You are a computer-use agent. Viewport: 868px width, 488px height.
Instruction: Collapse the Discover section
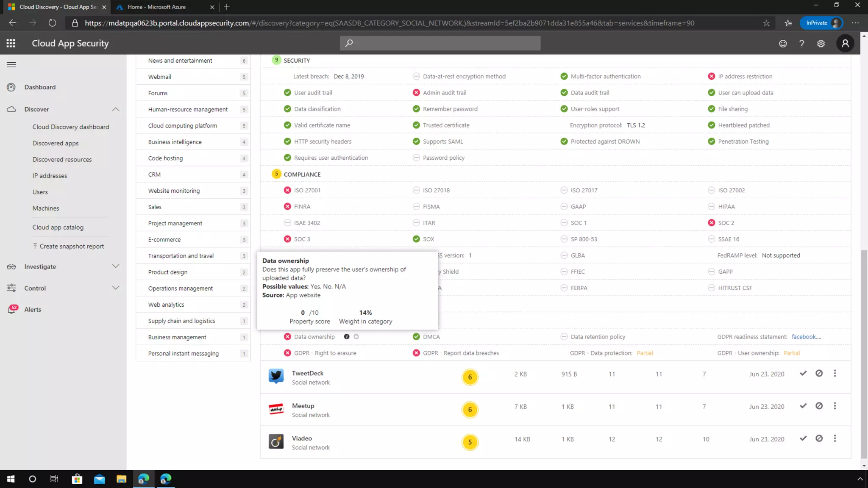tap(115, 109)
